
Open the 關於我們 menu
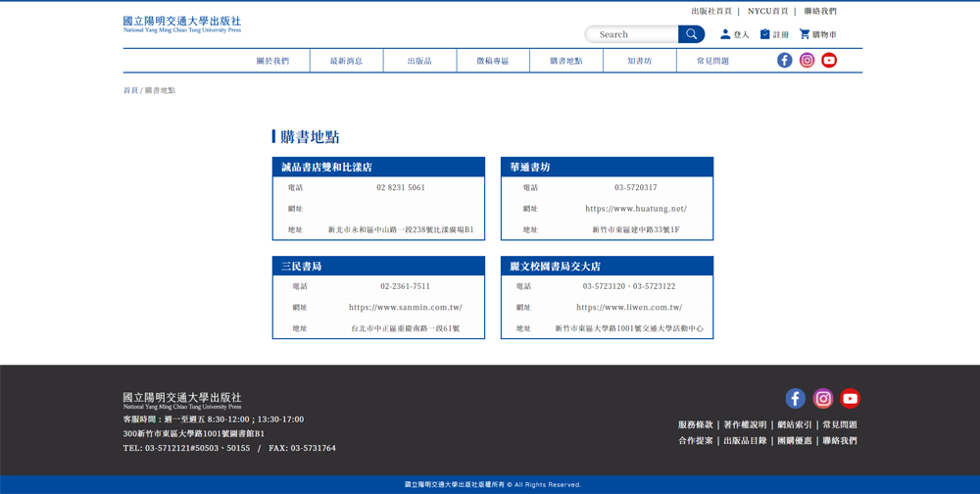pyautogui.click(x=273, y=61)
